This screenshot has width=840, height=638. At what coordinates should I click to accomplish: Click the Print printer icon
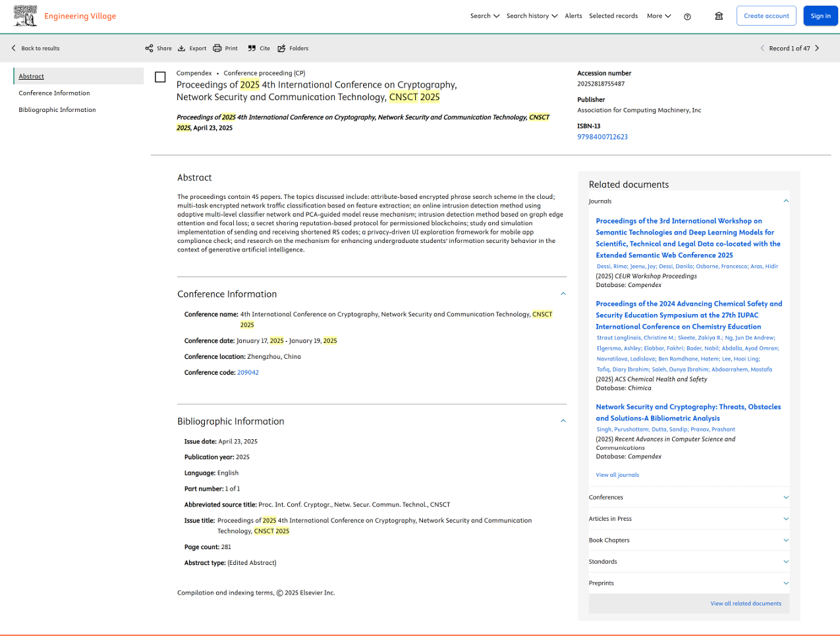[217, 48]
